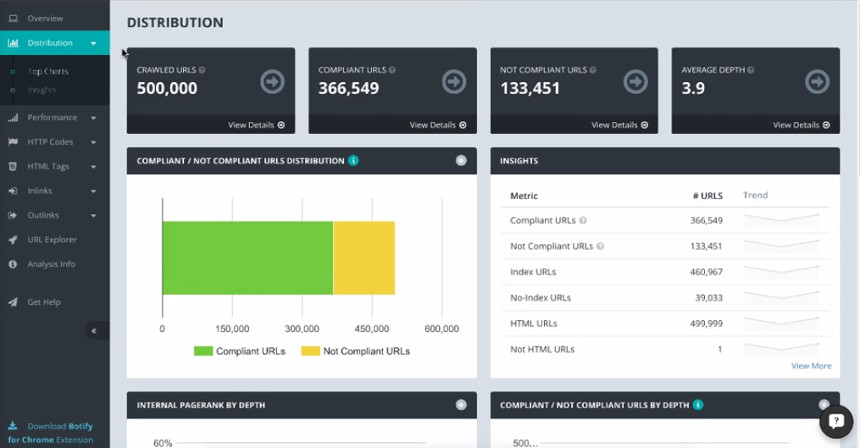This screenshot has width=860, height=448.
Task: Toggle Not Compliant URLs yellow legend series
Action: click(x=356, y=351)
